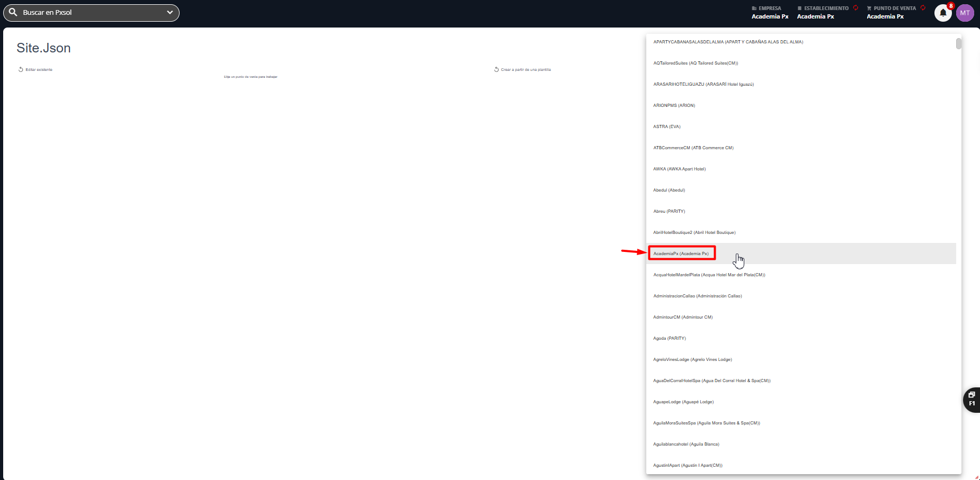Click the F1 help floating button

972,399
